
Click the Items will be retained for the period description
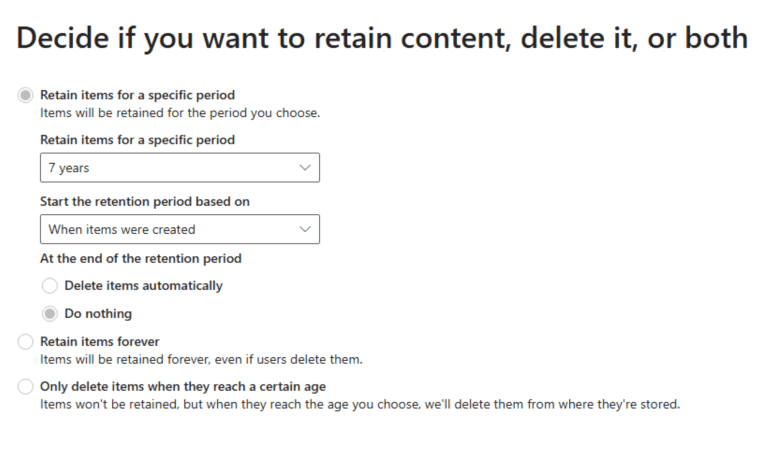[179, 113]
